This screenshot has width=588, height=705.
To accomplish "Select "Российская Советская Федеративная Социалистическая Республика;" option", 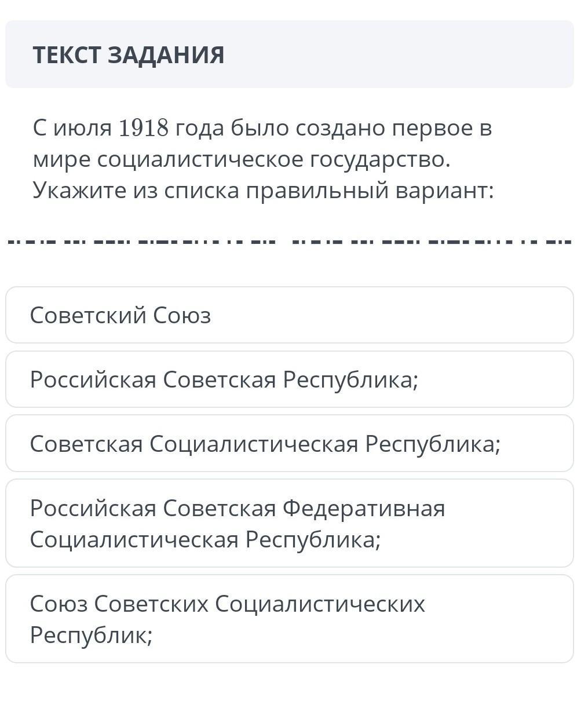I will coord(289,523).
